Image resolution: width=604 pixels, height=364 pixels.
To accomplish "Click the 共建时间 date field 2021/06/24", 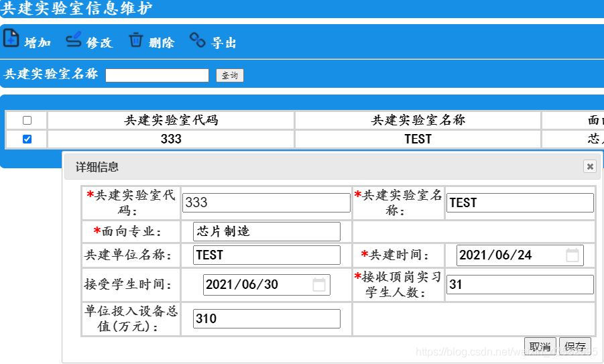I will (520, 255).
